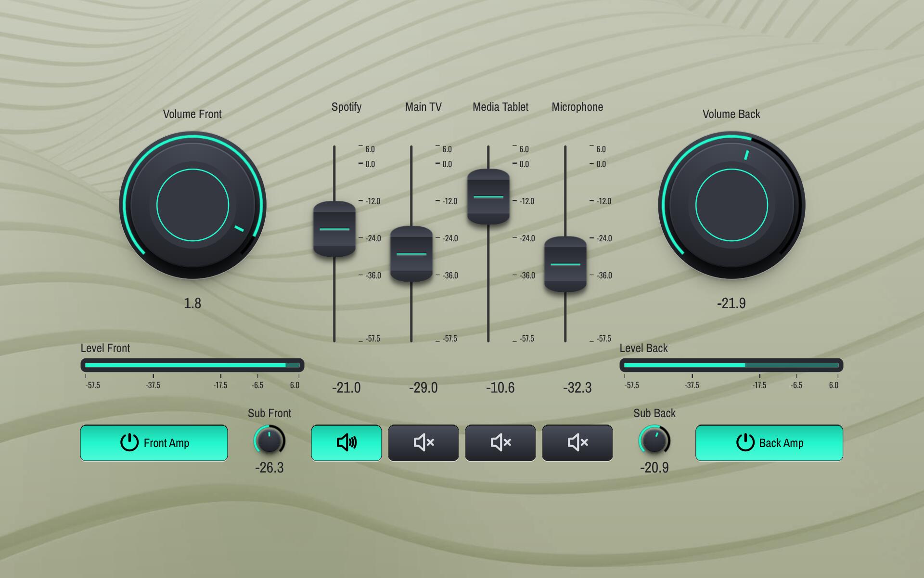Click the Volume Back knob
Viewport: 924px width, 578px height.
[x=731, y=205]
